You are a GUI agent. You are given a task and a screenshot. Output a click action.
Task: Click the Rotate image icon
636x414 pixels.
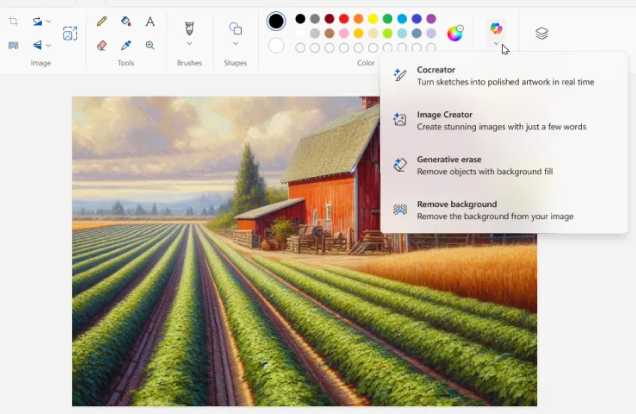pyautogui.click(x=37, y=21)
